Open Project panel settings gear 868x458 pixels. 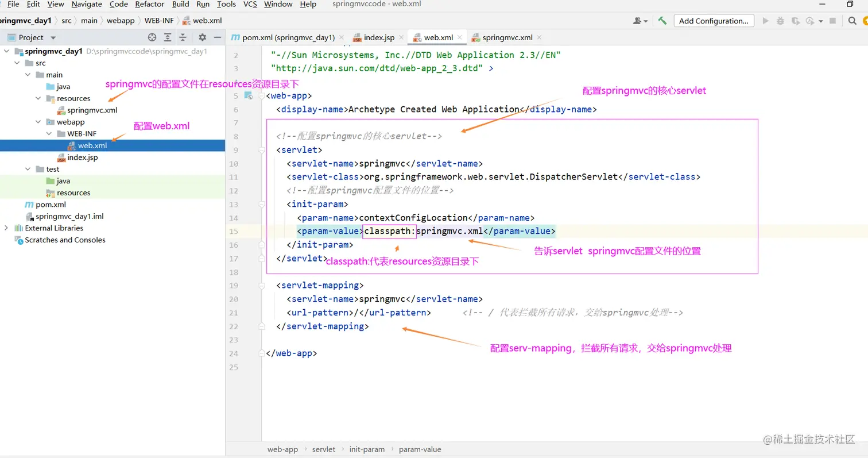point(202,37)
